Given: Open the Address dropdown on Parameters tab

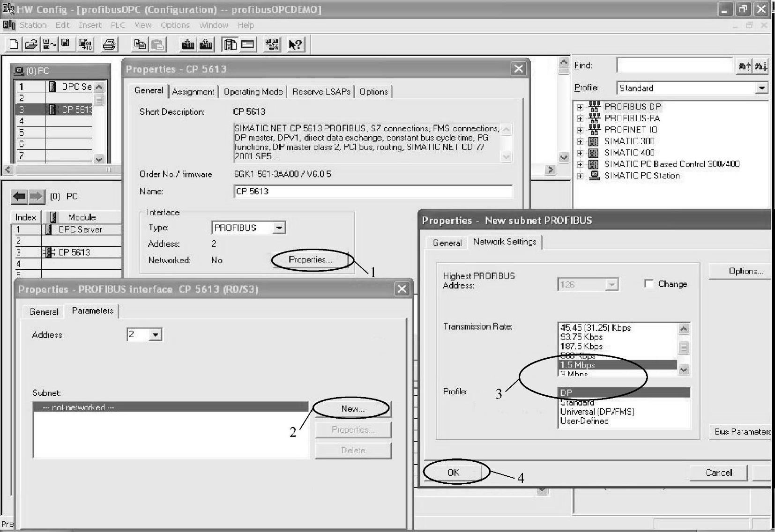Looking at the screenshot, I should [x=156, y=335].
